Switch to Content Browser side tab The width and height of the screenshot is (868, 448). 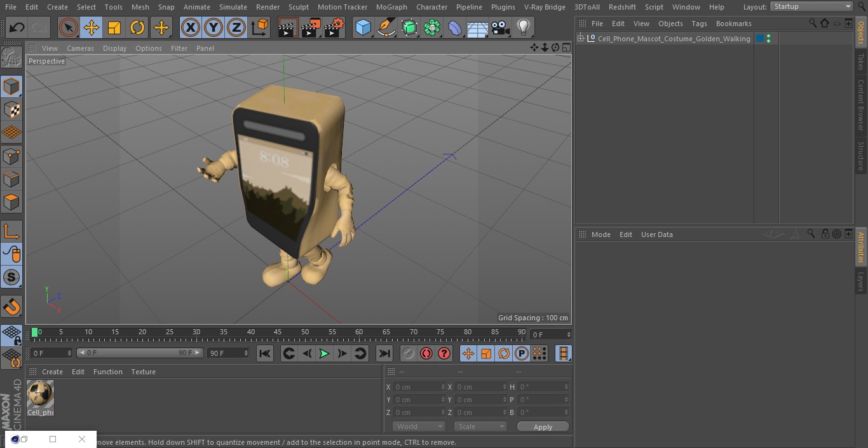(861, 105)
